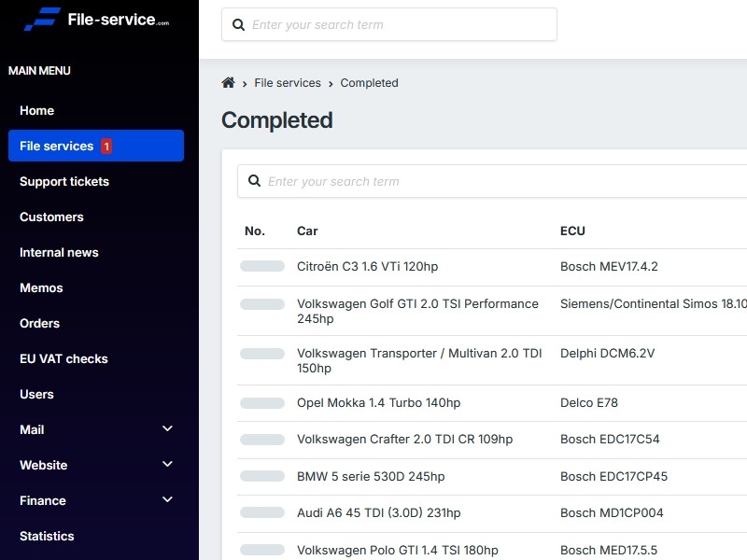
Task: Click the ECU column header
Action: [x=572, y=231]
